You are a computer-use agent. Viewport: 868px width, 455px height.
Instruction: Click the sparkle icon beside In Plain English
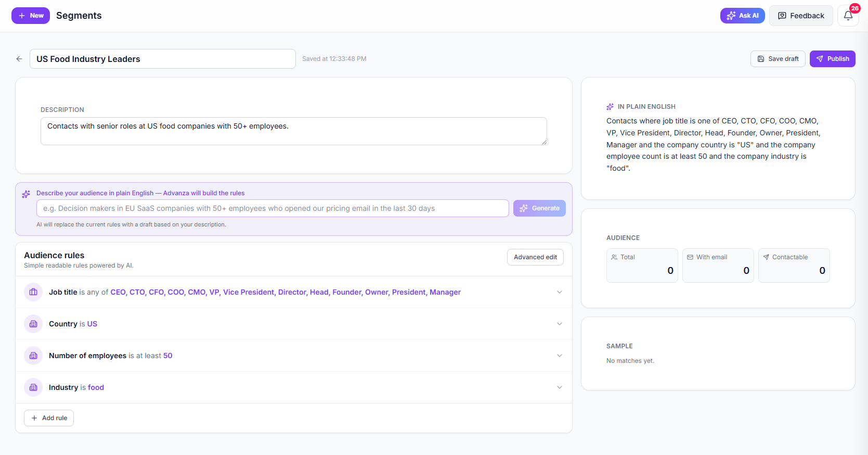point(610,107)
